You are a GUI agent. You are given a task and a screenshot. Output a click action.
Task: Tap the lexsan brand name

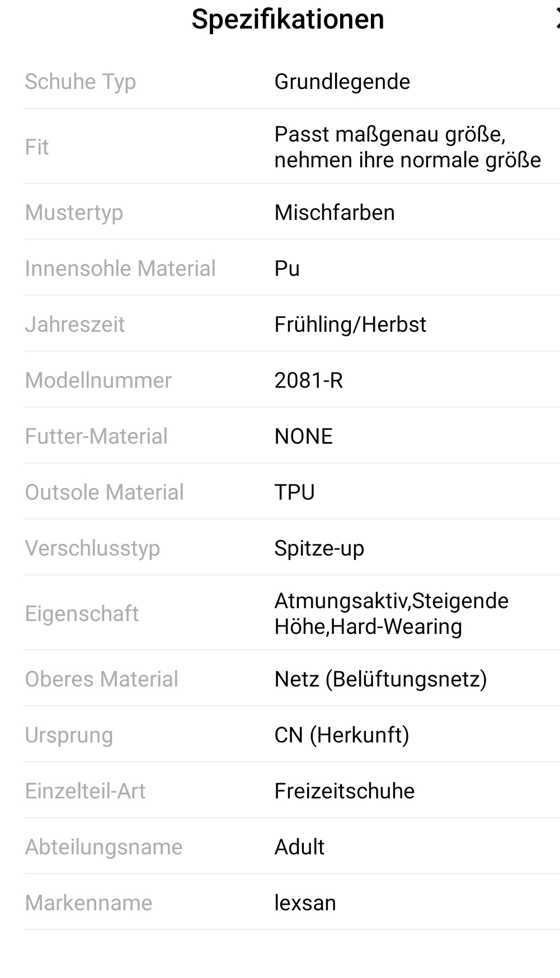click(305, 903)
